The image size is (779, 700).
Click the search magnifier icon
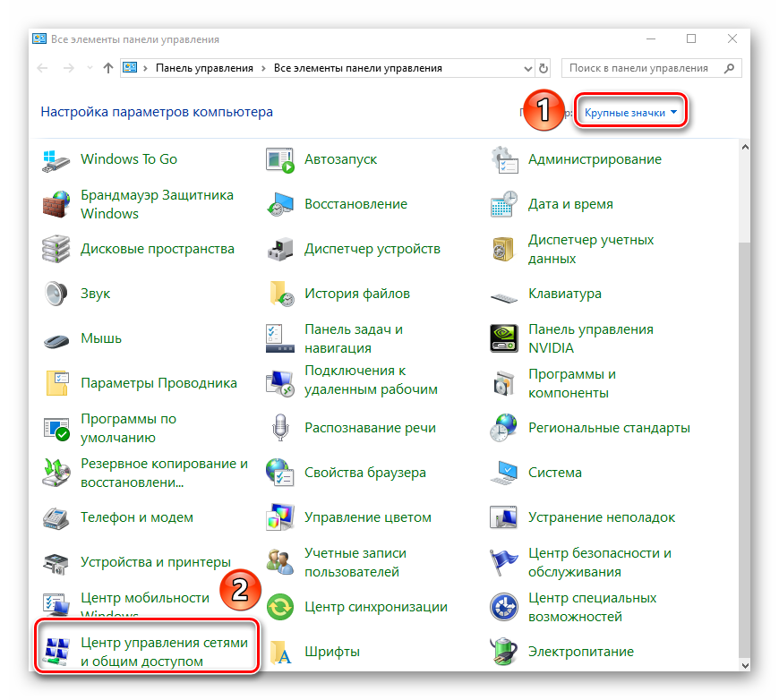(x=730, y=69)
